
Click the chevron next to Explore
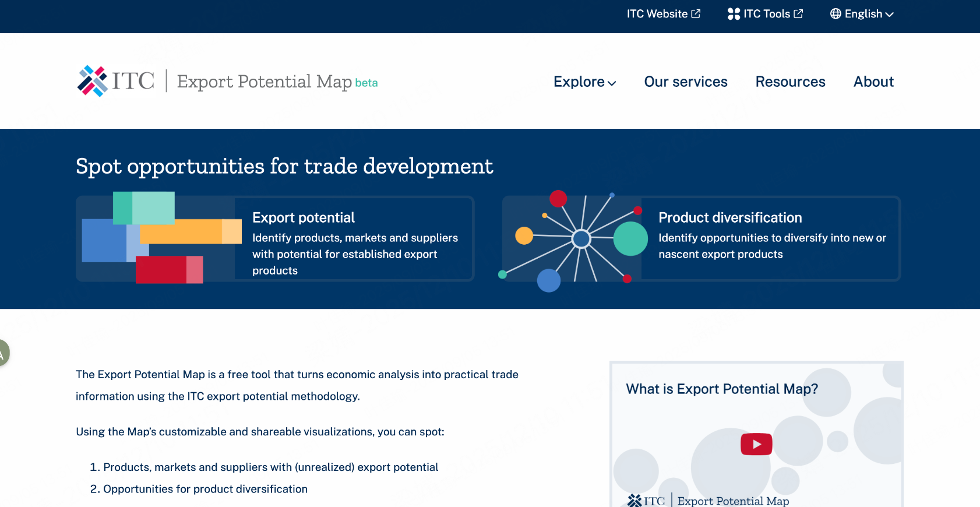(612, 83)
